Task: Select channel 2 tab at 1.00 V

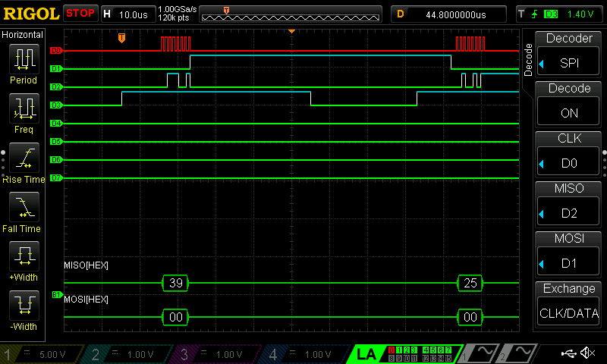Action: pyautogui.click(x=131, y=353)
